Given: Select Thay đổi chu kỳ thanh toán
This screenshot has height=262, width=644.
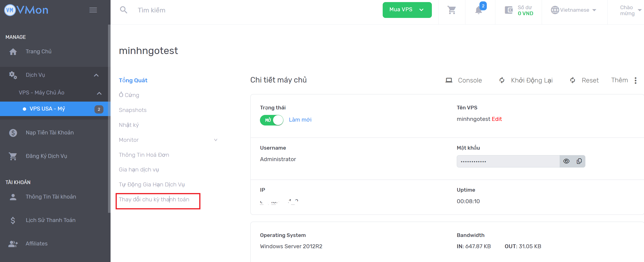Looking at the screenshot, I should tap(154, 199).
